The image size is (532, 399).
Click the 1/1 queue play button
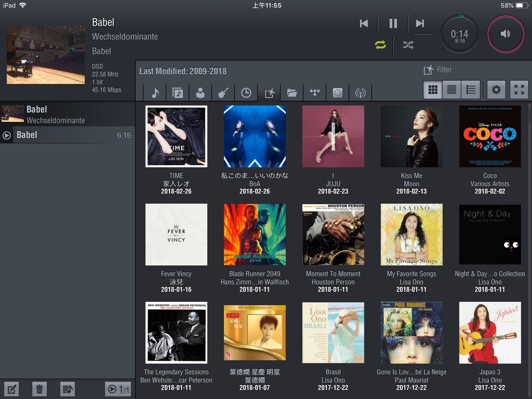(x=118, y=389)
